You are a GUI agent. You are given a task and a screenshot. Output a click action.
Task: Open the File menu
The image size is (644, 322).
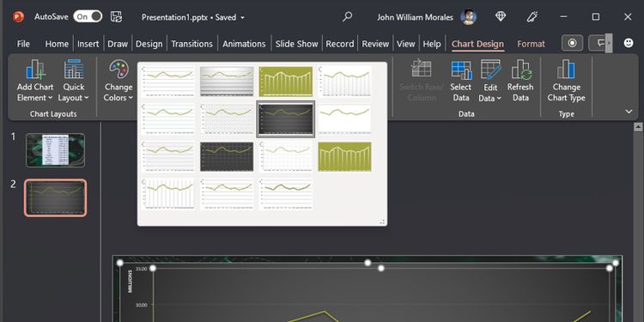pos(23,44)
